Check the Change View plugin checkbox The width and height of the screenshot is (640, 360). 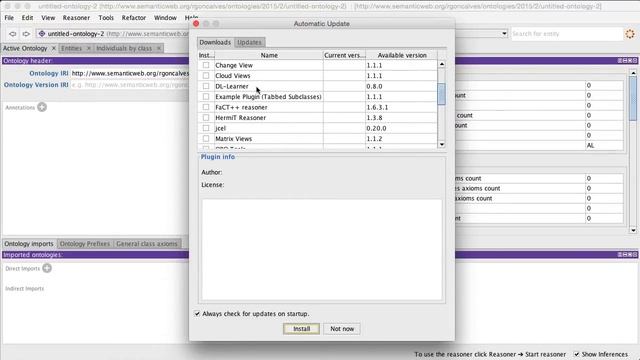coord(206,65)
